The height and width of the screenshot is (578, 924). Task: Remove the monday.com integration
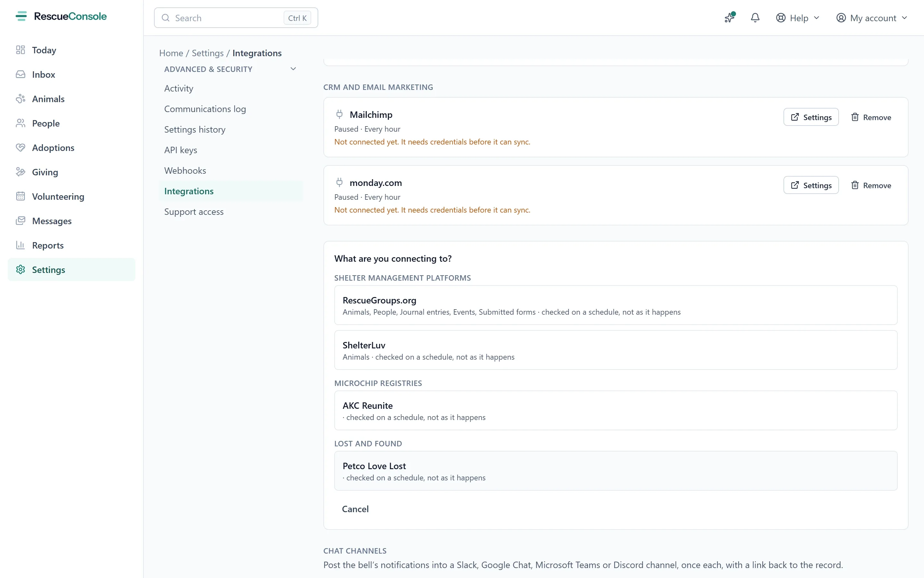click(871, 185)
